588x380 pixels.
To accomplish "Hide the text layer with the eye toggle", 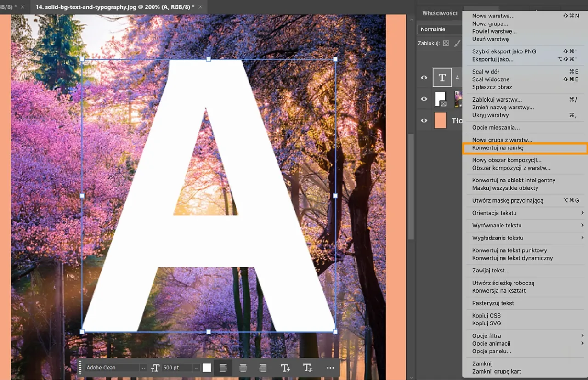I will [x=424, y=78].
